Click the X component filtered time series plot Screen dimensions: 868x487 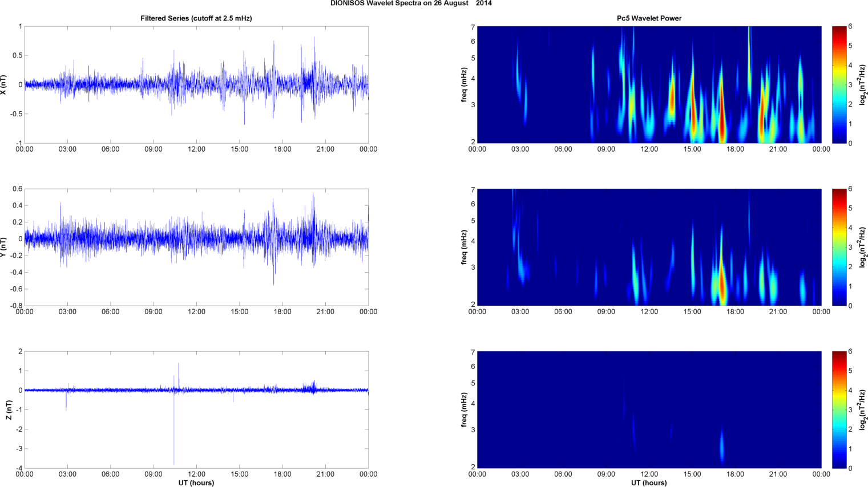(x=196, y=84)
